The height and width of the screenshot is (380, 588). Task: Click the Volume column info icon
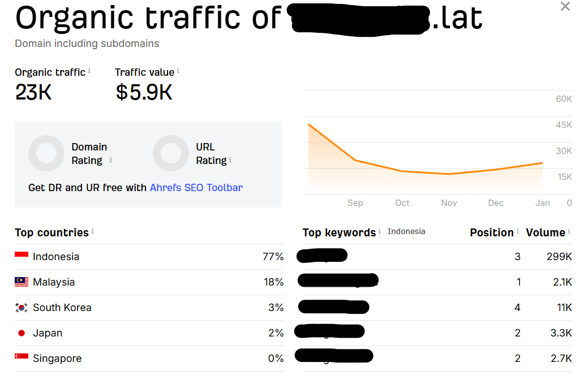[x=569, y=231]
